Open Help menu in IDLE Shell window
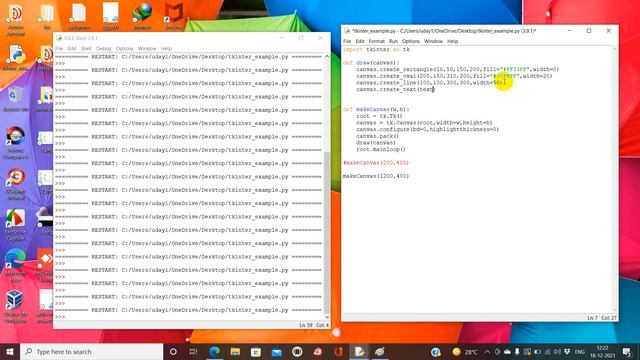This screenshot has height=360, width=640. [x=166, y=49]
